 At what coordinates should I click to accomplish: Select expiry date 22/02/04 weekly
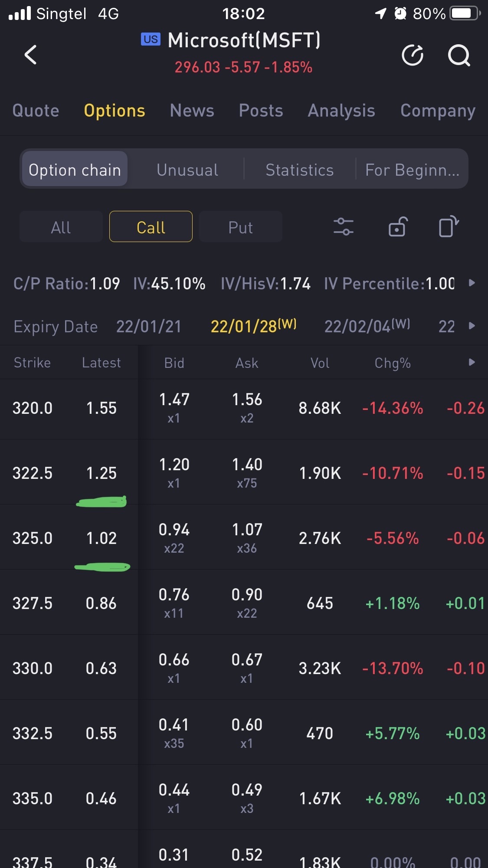[x=367, y=326]
